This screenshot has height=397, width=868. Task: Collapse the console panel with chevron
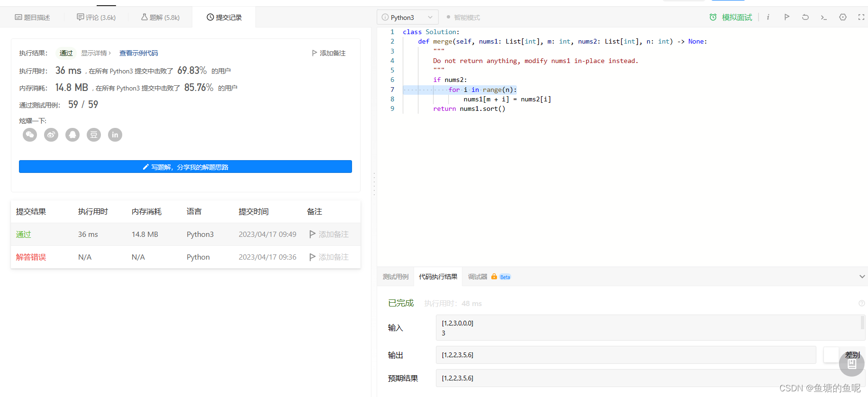tap(862, 277)
